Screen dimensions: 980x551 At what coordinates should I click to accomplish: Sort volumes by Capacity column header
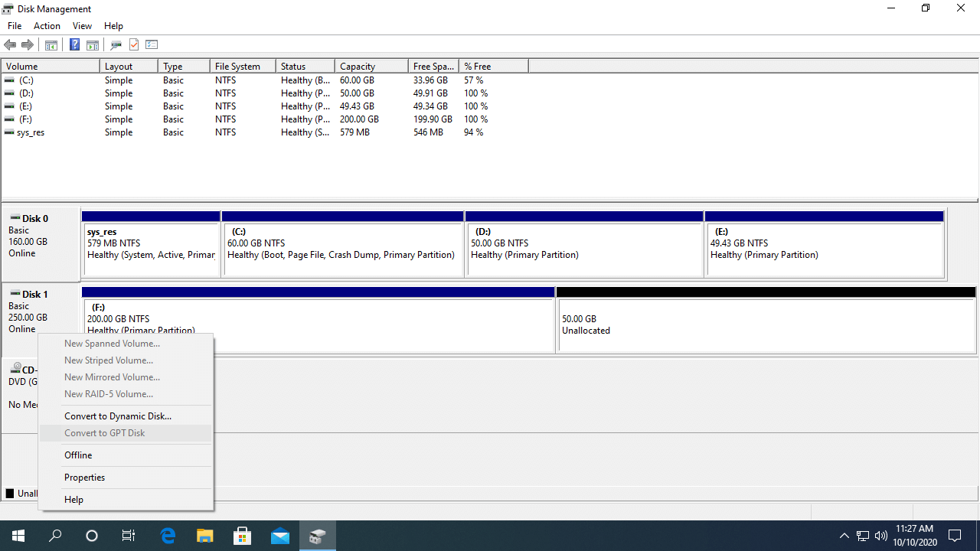(x=358, y=67)
